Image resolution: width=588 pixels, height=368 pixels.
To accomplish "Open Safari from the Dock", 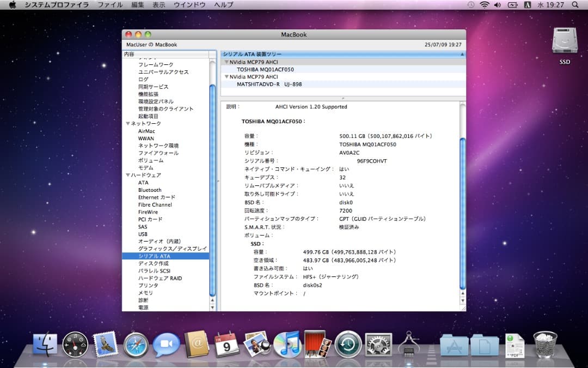I will tap(136, 343).
